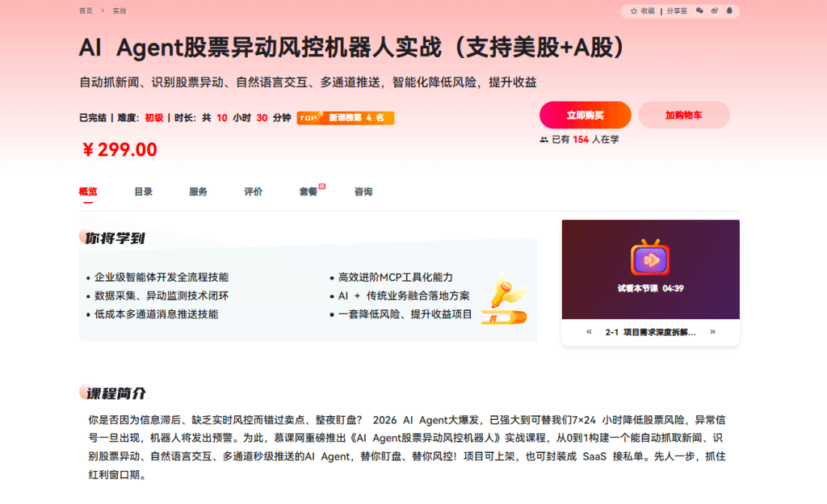The image size is (827, 504).
Task: Switch to the 目录 tab
Action: (143, 192)
